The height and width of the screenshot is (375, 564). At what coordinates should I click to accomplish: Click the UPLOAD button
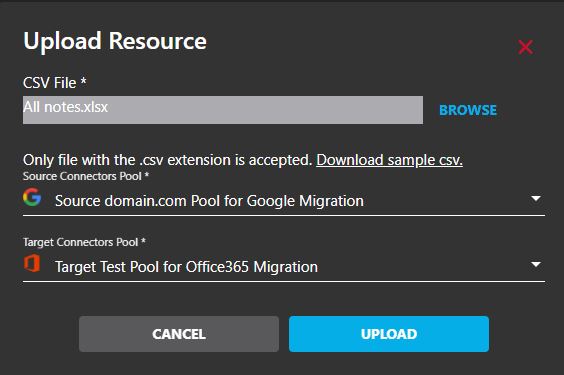[x=389, y=334]
